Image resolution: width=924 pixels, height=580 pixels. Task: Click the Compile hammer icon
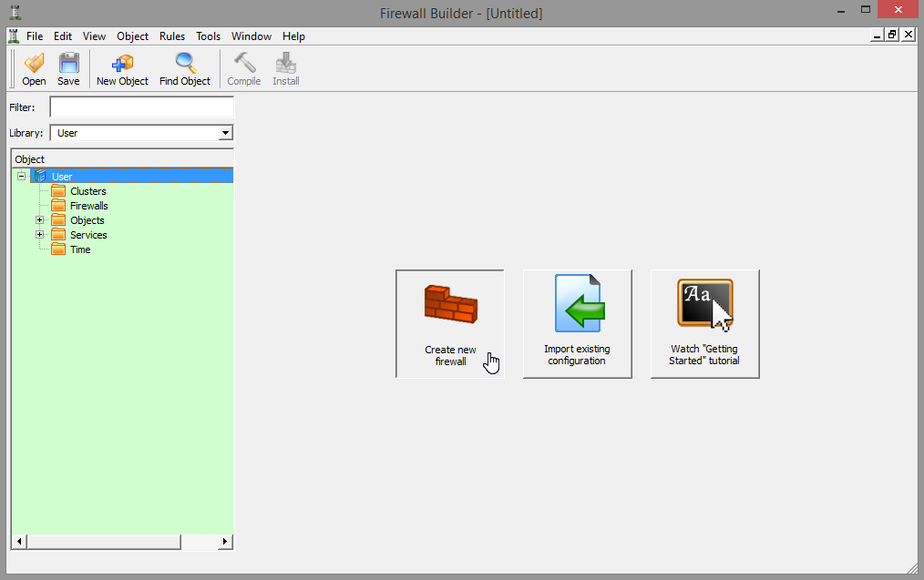243,64
